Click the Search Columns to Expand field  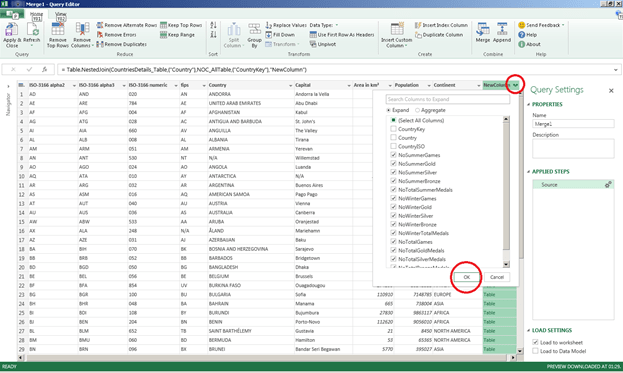click(x=447, y=99)
